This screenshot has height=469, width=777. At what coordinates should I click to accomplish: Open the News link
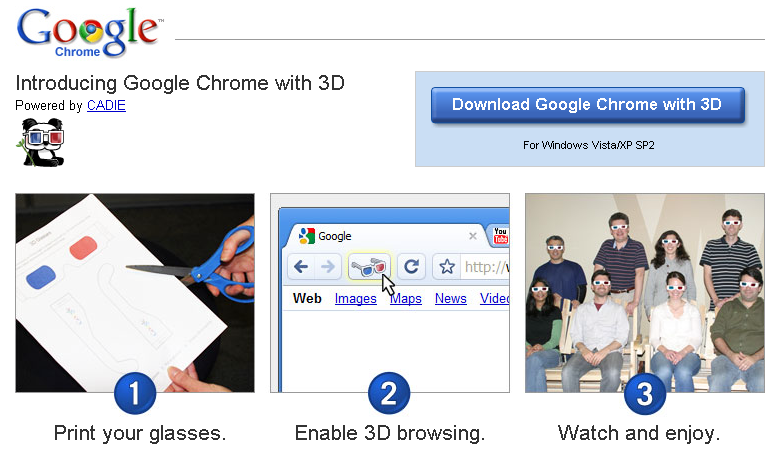(x=450, y=298)
